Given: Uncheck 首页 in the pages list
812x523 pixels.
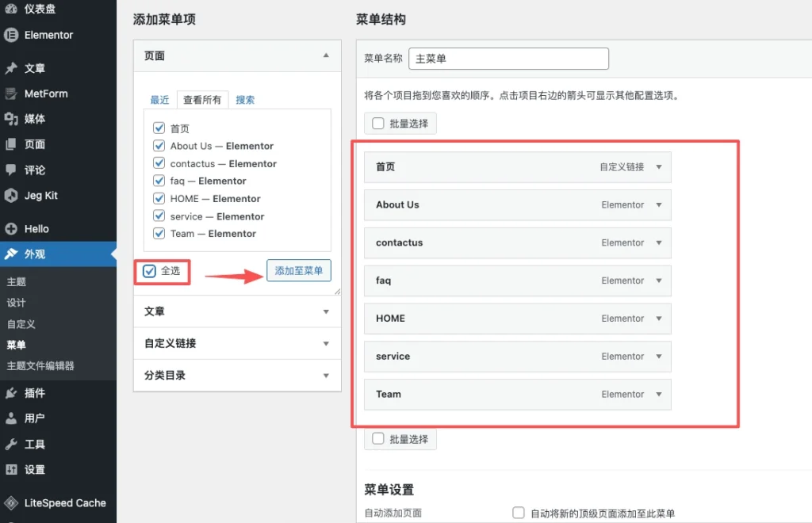Looking at the screenshot, I should (159, 128).
